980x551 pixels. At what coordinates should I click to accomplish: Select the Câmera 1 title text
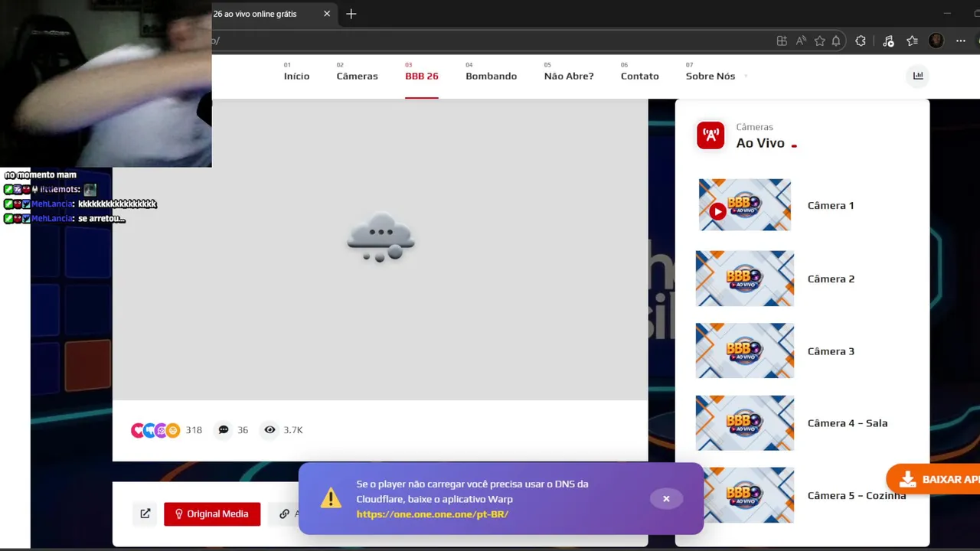[831, 205]
